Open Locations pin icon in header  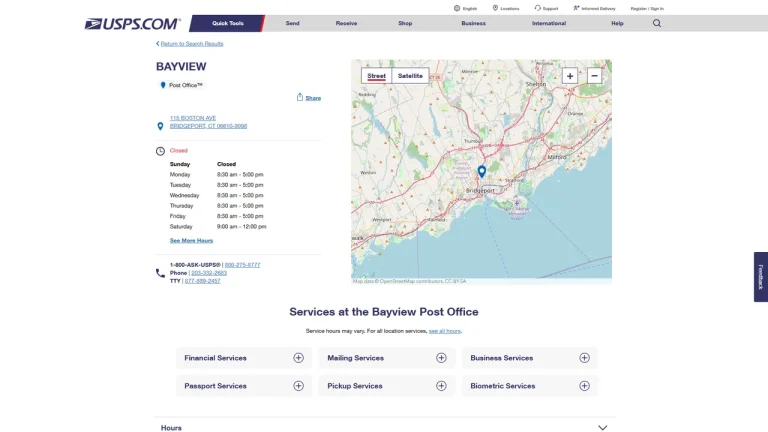[x=495, y=8]
